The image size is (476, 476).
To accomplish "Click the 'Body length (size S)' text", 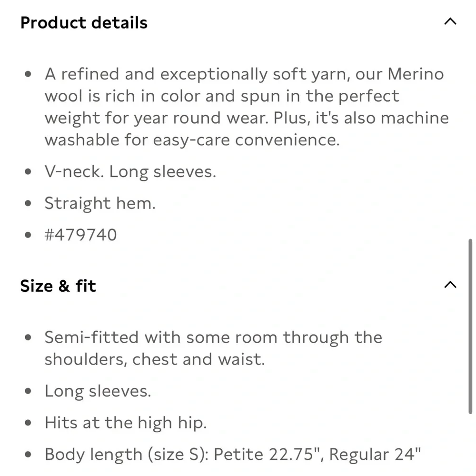I will [126, 454].
